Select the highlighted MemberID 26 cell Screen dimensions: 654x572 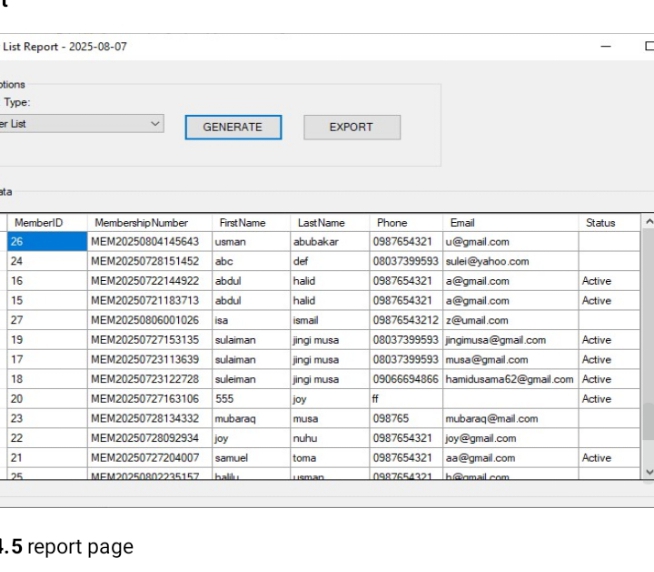click(x=47, y=242)
